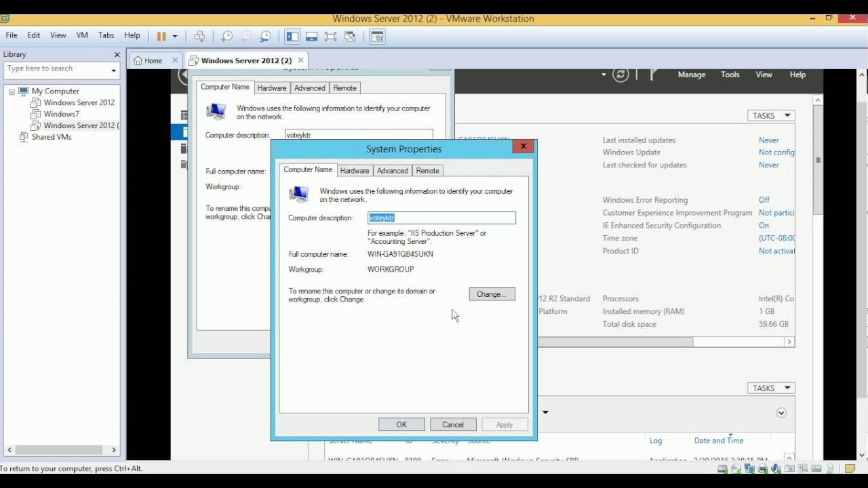The image size is (868, 488).
Task: Enter full screen mode via toolbar icon
Action: (331, 36)
